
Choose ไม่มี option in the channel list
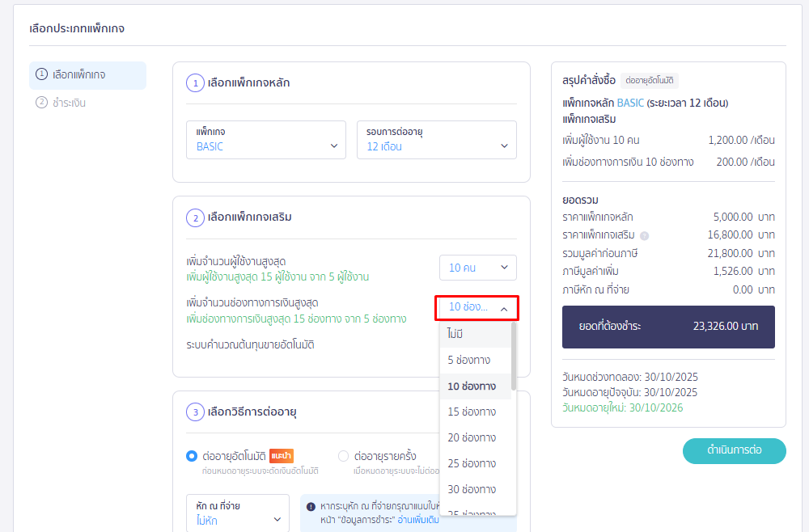455,334
